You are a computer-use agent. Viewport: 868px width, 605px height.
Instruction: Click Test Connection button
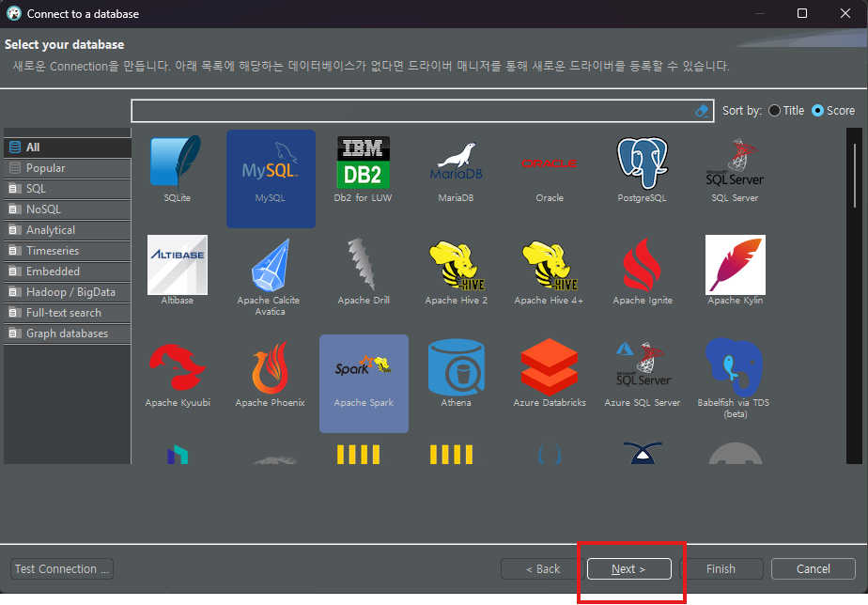[x=62, y=569]
